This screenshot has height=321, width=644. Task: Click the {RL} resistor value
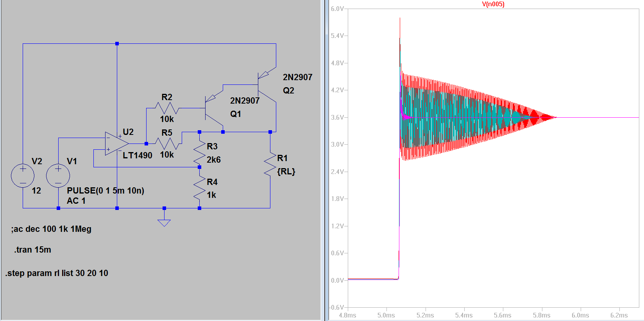pos(286,171)
